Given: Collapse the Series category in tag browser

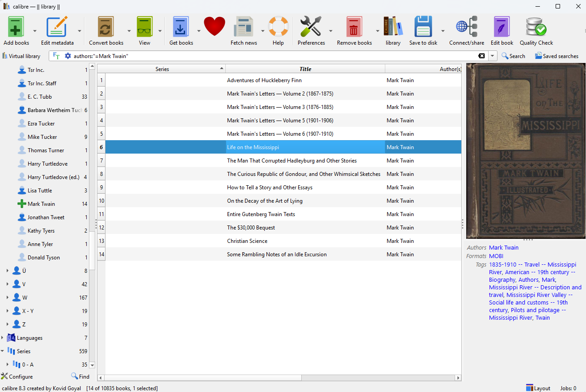Looking at the screenshot, I should click(3, 351).
